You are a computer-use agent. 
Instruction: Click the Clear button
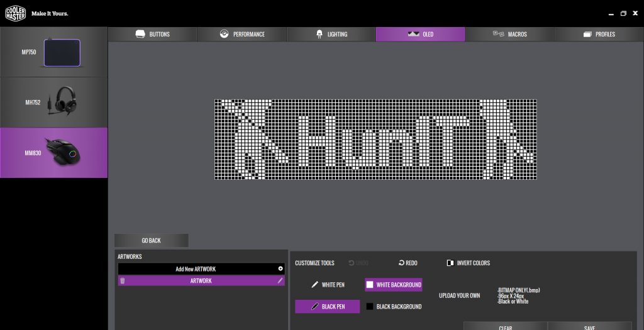505,327
